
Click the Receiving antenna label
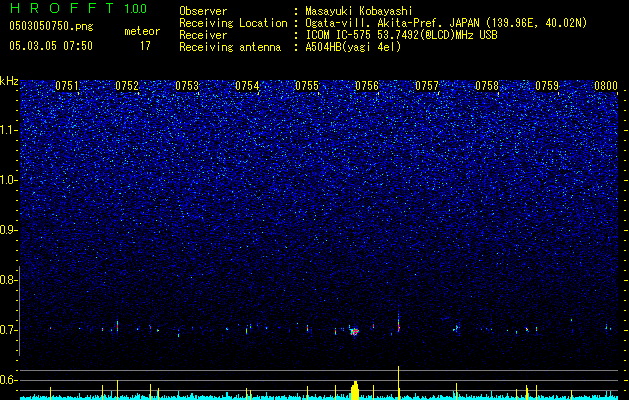[x=230, y=47]
